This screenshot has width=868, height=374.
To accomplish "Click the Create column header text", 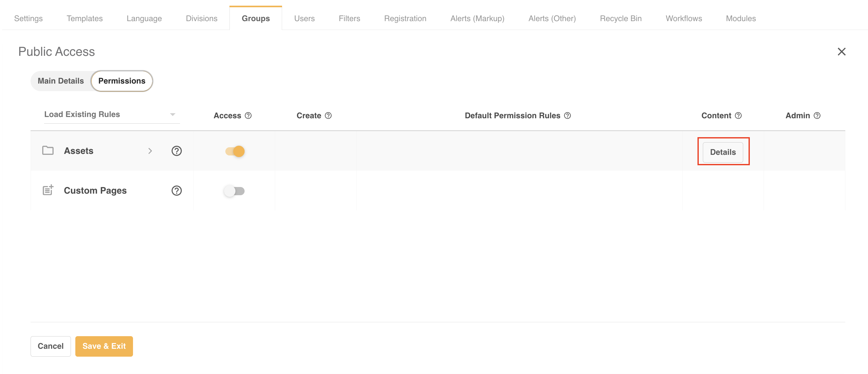I will pos(309,116).
